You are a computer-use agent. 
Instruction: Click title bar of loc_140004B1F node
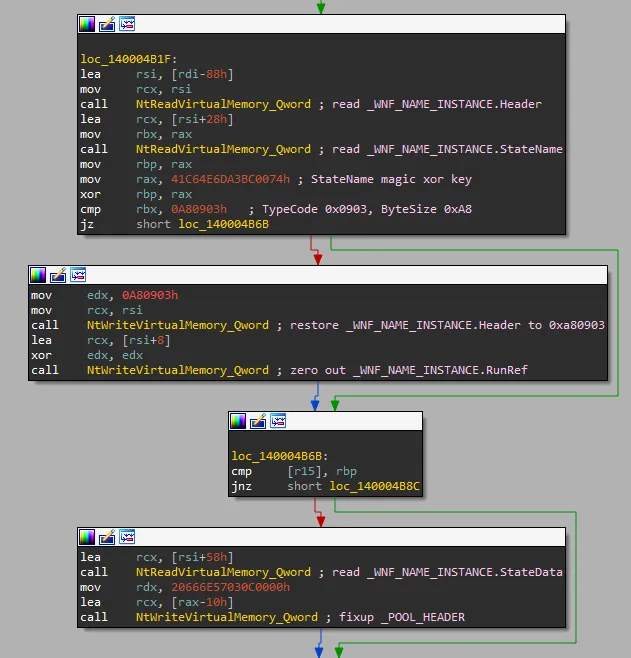pos(321,24)
